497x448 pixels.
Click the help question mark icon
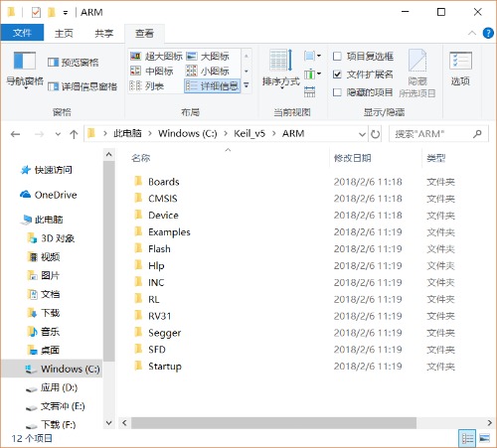coord(488,33)
